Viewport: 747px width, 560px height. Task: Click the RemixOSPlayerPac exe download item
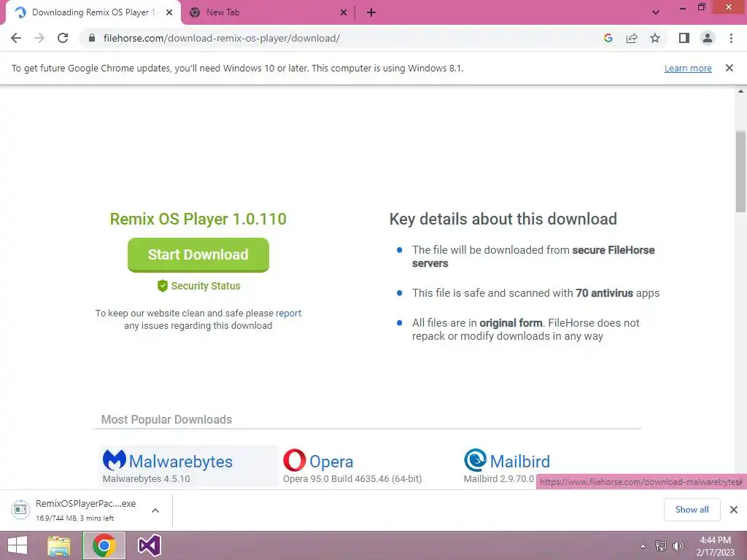coord(86,510)
